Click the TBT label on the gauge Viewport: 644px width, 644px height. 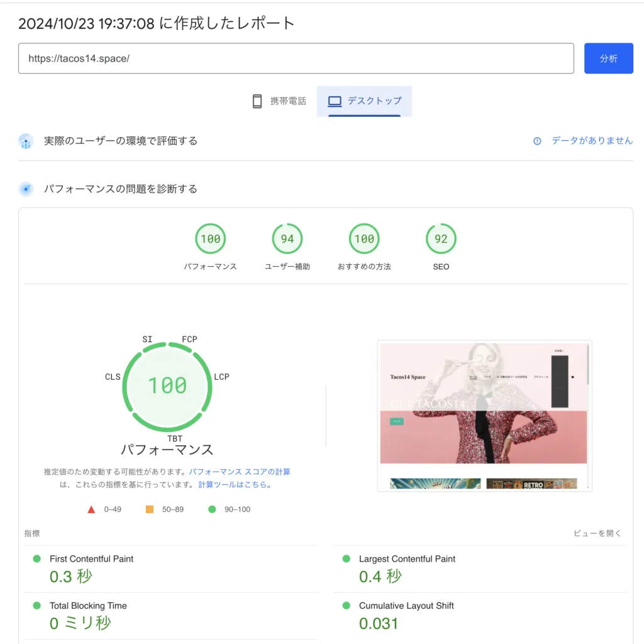point(175,438)
